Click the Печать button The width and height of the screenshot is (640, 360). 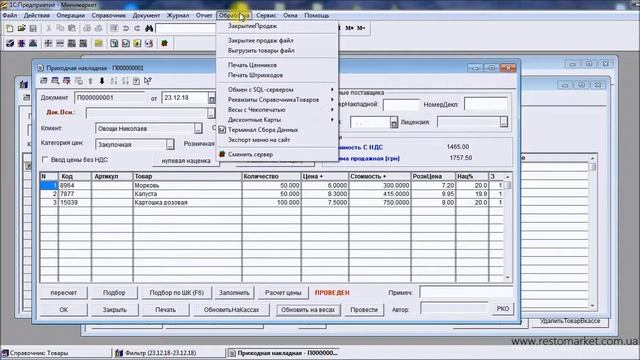(x=165, y=310)
